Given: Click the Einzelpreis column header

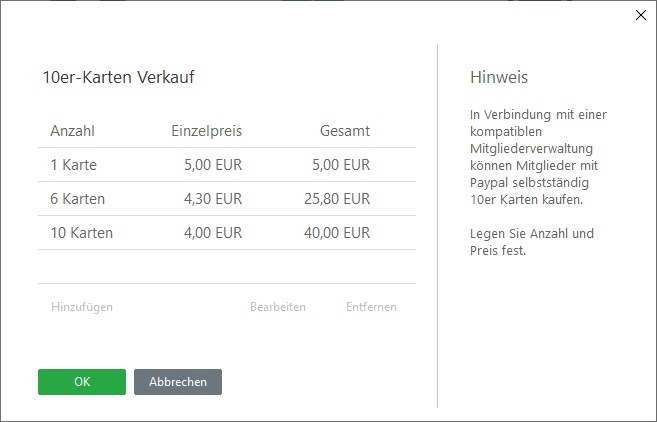Looking at the screenshot, I should tap(207, 131).
